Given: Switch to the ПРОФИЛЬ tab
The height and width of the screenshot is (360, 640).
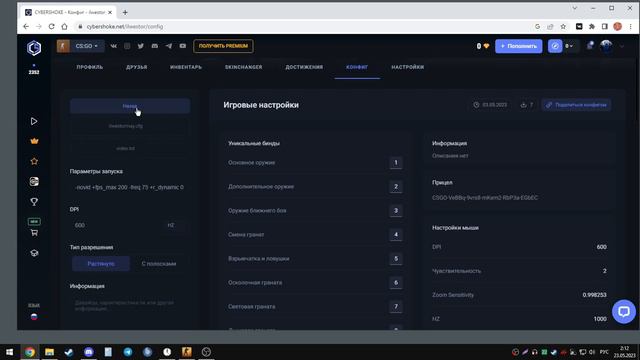Looking at the screenshot, I should [x=90, y=67].
